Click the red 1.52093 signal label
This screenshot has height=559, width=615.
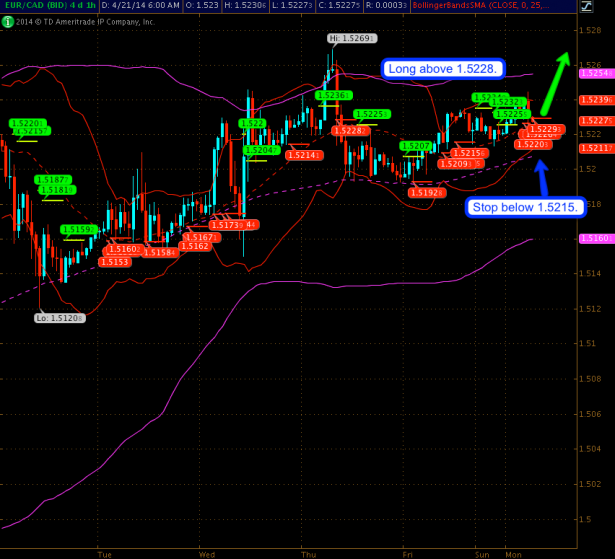click(x=456, y=164)
